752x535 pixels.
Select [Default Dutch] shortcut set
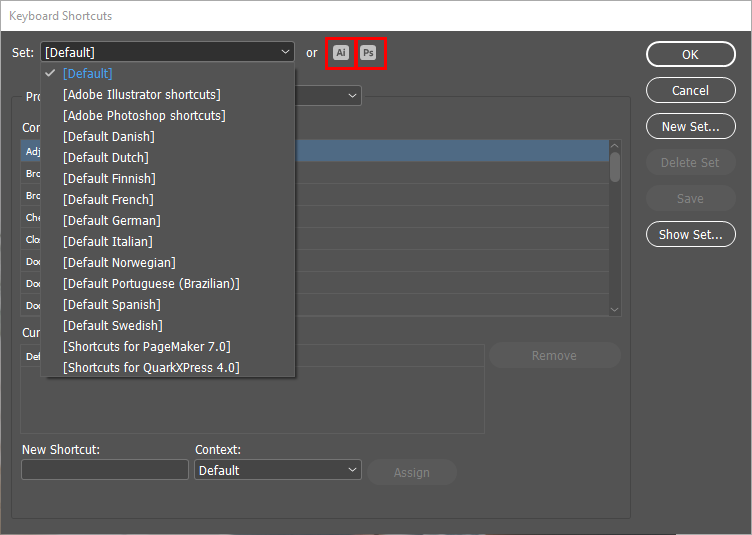168,158
